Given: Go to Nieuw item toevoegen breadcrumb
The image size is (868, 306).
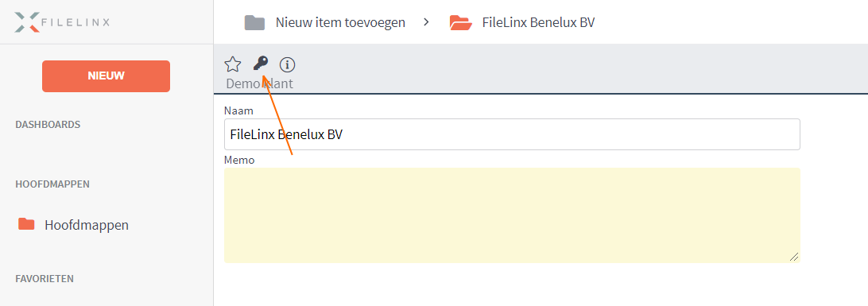Looking at the screenshot, I should pyautogui.click(x=340, y=23).
